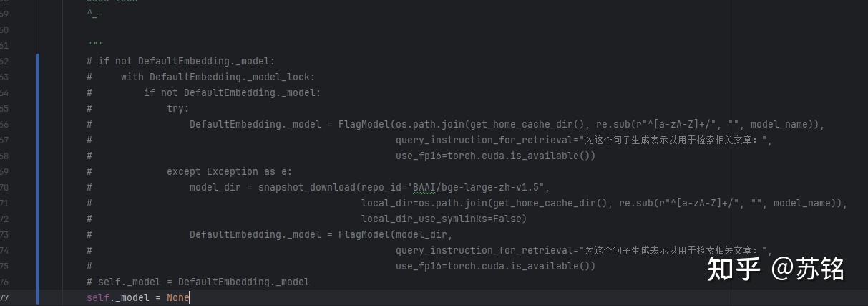Image resolution: width=868 pixels, height=306 pixels.
Task: Click local_dir_use_symlinks=False text
Action: [x=444, y=219]
